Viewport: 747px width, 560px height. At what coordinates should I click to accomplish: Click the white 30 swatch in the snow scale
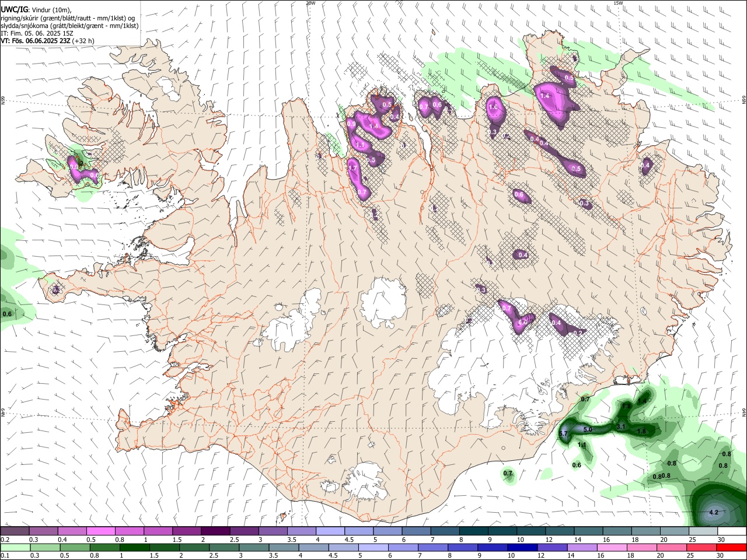point(732,531)
